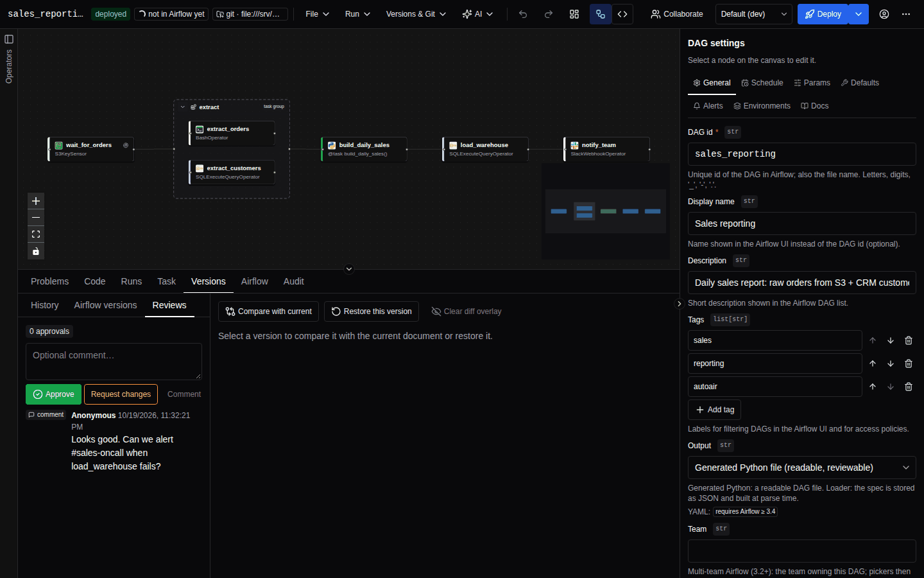924x578 pixels.
Task: Switch to the code view icon
Action: pyautogui.click(x=622, y=14)
